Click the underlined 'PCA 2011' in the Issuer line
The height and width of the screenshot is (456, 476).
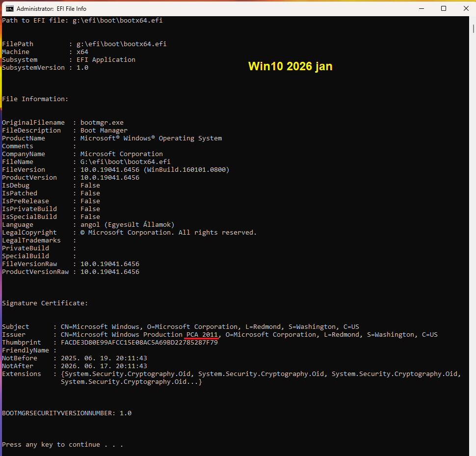[202, 335]
